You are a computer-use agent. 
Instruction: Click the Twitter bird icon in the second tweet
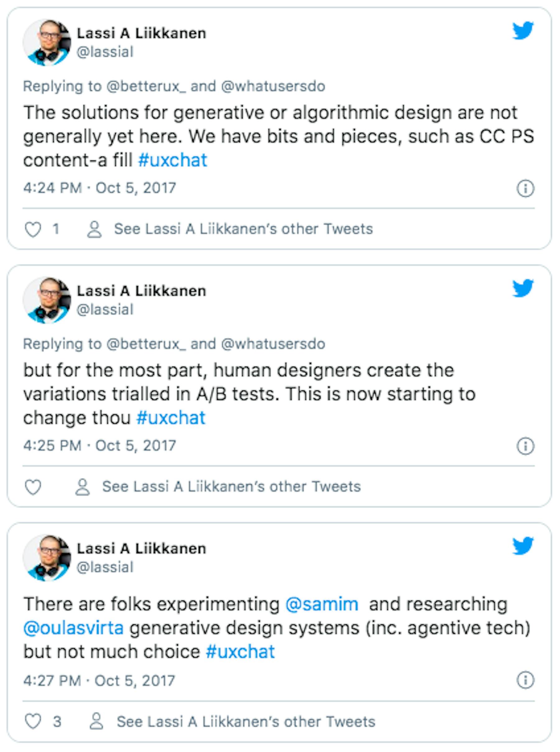(x=523, y=288)
